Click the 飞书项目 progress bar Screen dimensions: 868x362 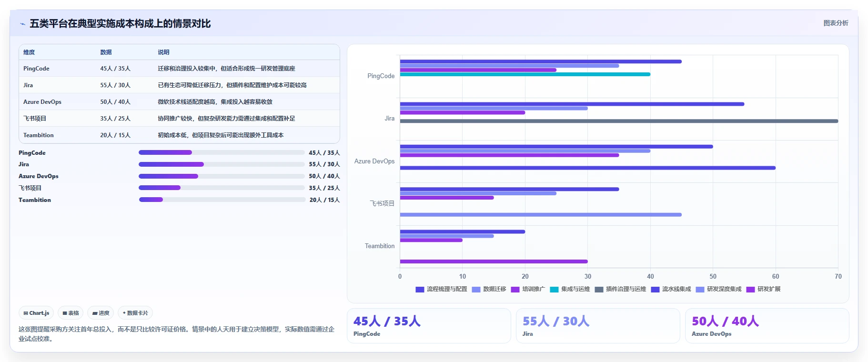222,188
